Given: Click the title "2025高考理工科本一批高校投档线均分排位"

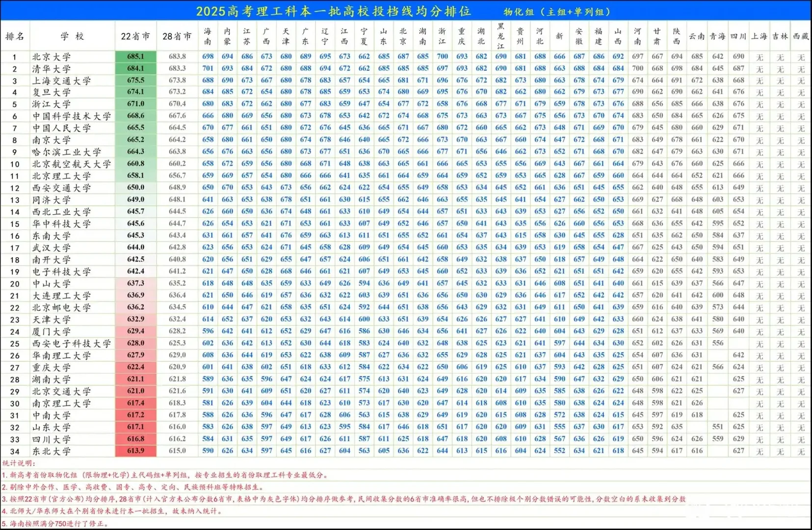Looking at the screenshot, I should pos(333,11).
